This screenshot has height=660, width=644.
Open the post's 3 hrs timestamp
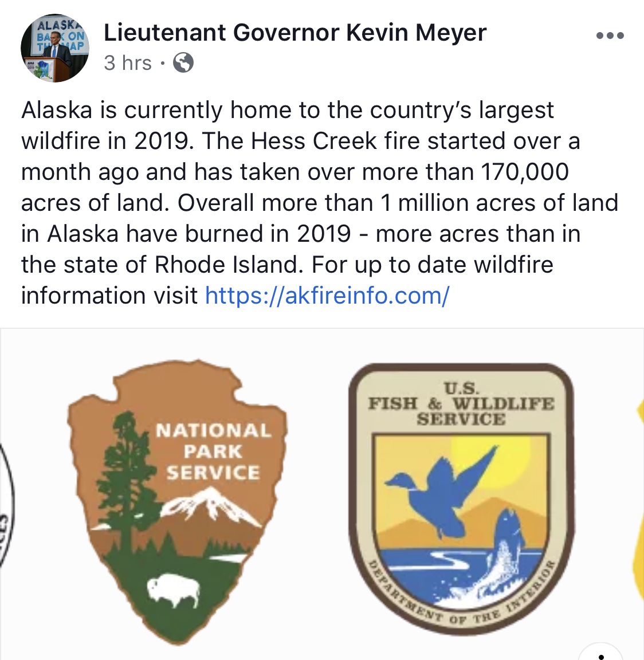[128, 63]
